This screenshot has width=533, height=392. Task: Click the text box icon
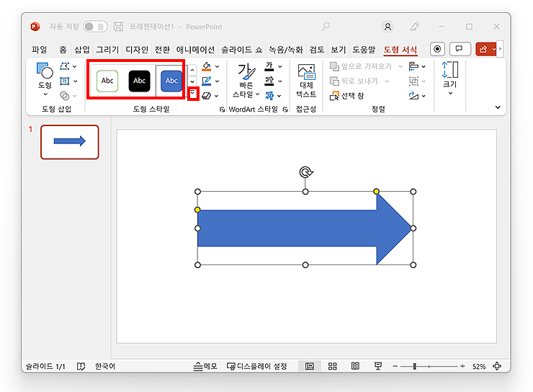click(65, 81)
